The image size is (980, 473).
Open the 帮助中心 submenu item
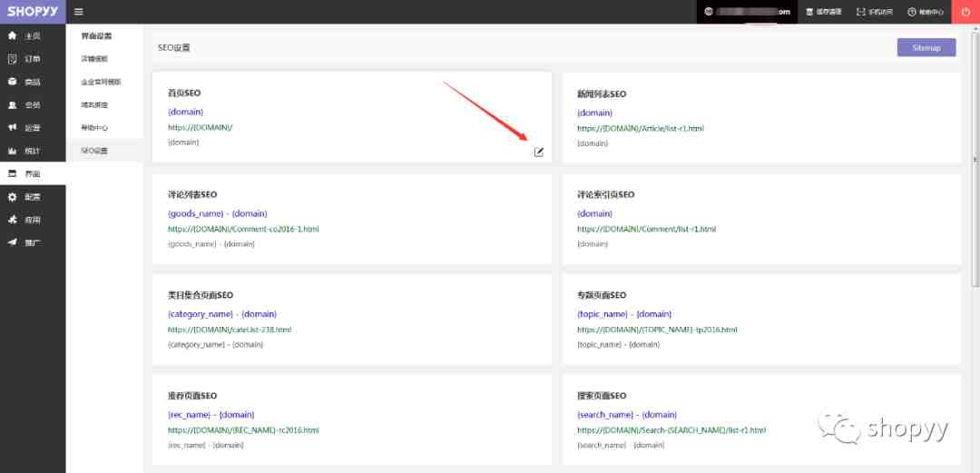[x=94, y=128]
